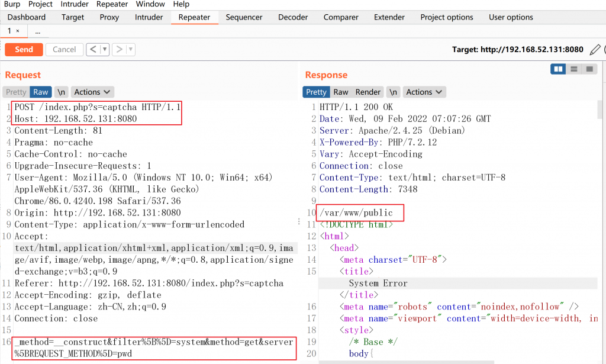Switch to combined tabbed layout icon

click(x=589, y=69)
